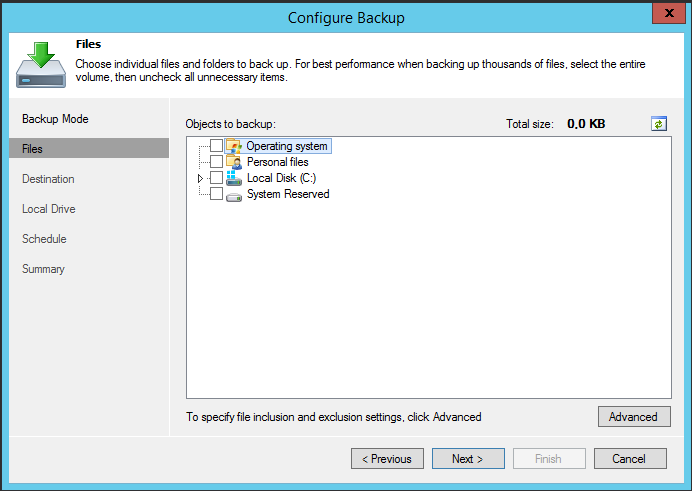This screenshot has width=692, height=491.
Task: Select the Operating system tree label
Action: (287, 146)
